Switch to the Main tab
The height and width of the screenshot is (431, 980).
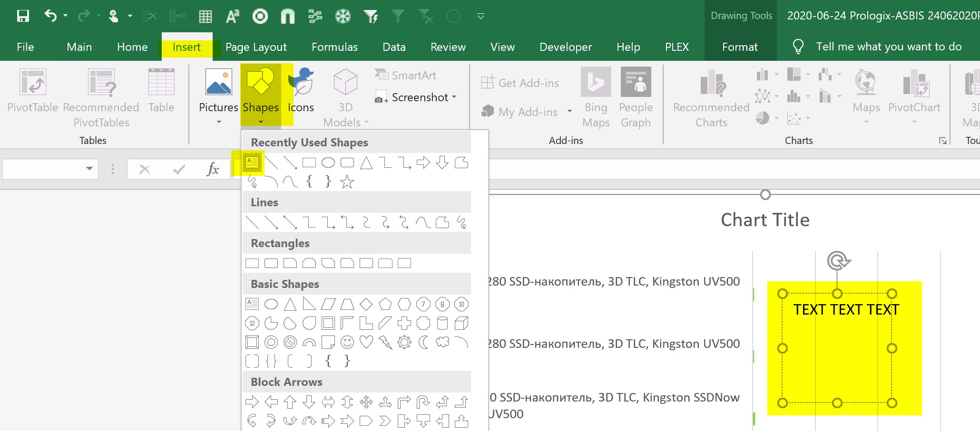(x=79, y=47)
